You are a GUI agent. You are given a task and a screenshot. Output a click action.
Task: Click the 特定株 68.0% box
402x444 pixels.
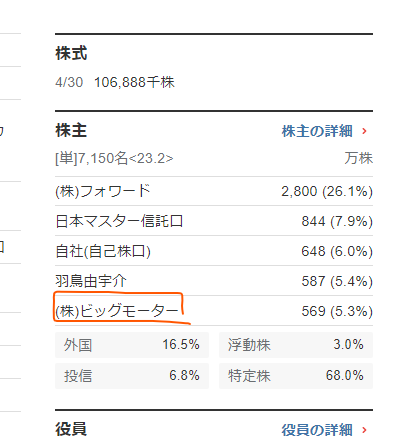(x=296, y=376)
